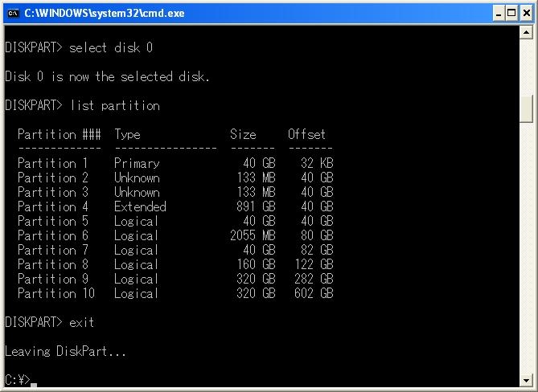Click the 'Partition 2' row label

pyautogui.click(x=53, y=178)
